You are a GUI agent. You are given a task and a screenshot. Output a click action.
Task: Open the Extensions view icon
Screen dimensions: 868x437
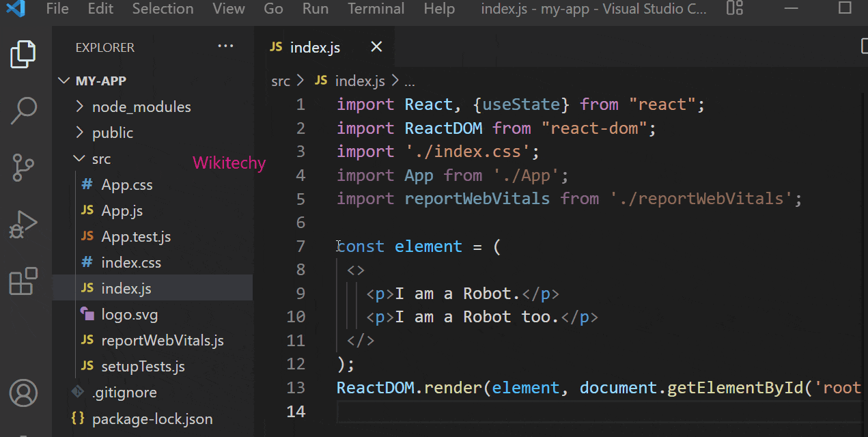click(23, 281)
